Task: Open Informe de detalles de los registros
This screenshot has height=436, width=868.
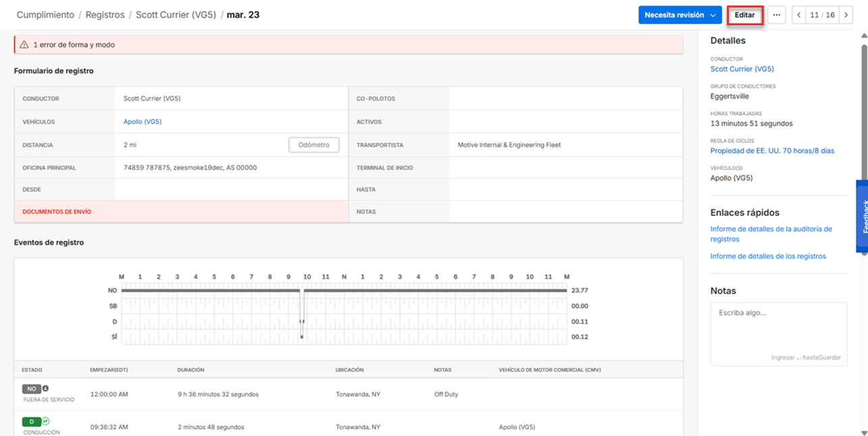Action: point(767,256)
